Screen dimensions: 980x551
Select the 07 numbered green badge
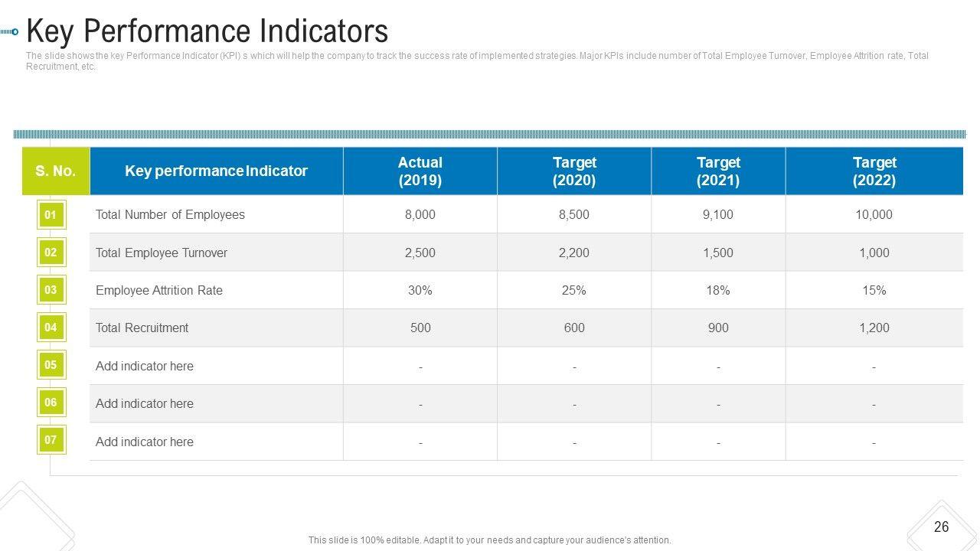51,440
